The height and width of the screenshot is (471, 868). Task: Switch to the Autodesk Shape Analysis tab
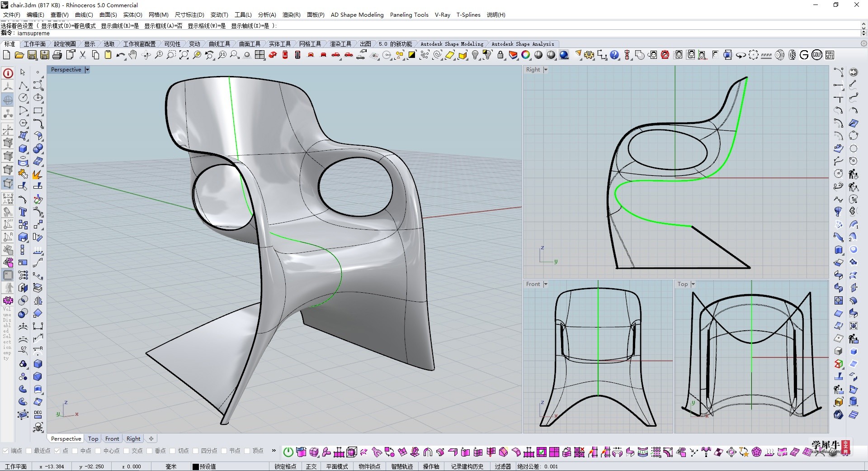[x=523, y=44]
